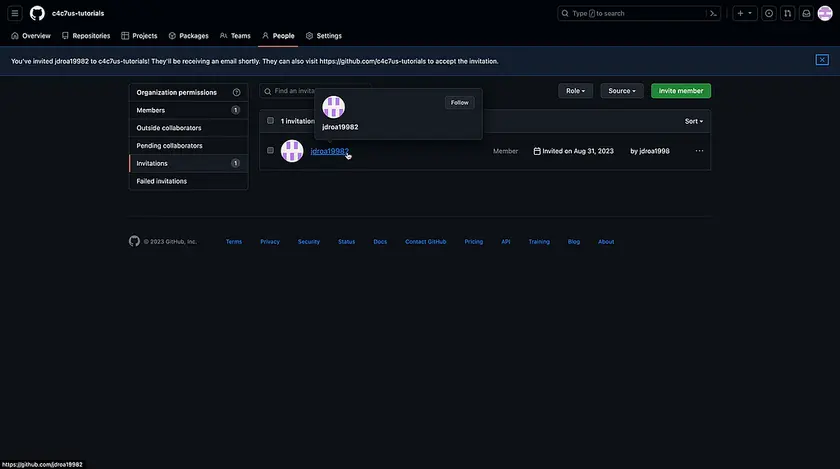Screen dimensions: 840x469
Task: Open the Sort dropdown
Action: click(x=694, y=121)
